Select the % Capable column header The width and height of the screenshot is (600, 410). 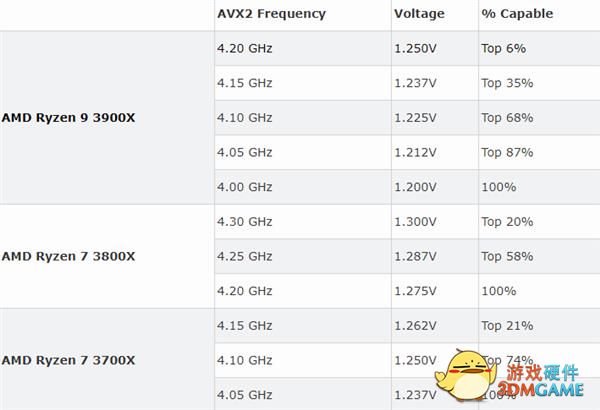click(x=517, y=14)
